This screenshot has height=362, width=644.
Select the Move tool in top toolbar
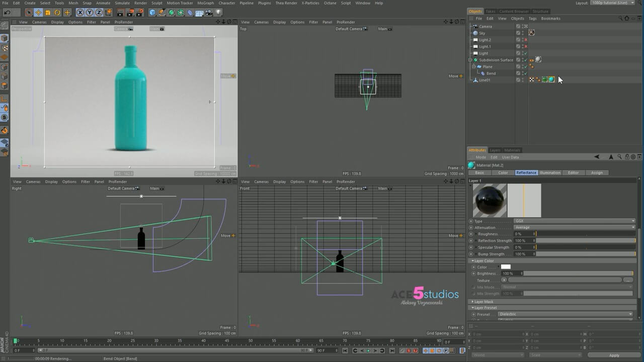point(38,13)
